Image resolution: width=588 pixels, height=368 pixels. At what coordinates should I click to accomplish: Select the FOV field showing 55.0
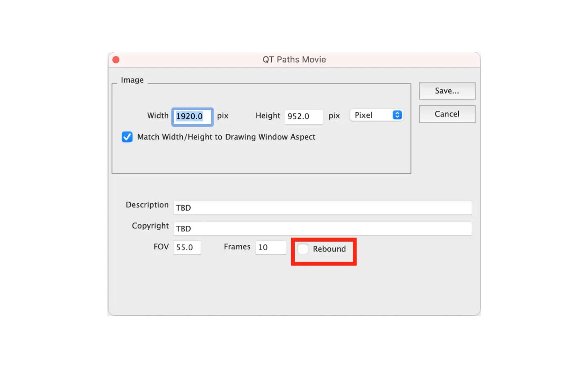point(187,247)
